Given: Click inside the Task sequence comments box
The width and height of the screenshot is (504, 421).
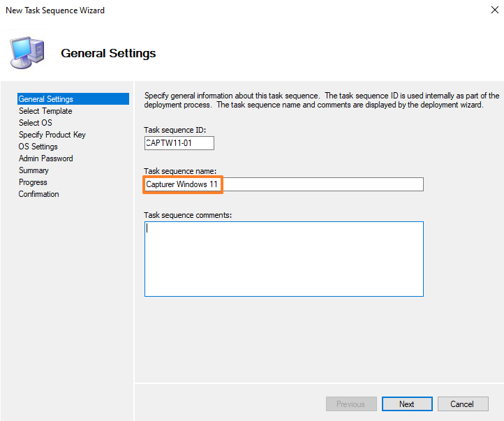Looking at the screenshot, I should 283,258.
